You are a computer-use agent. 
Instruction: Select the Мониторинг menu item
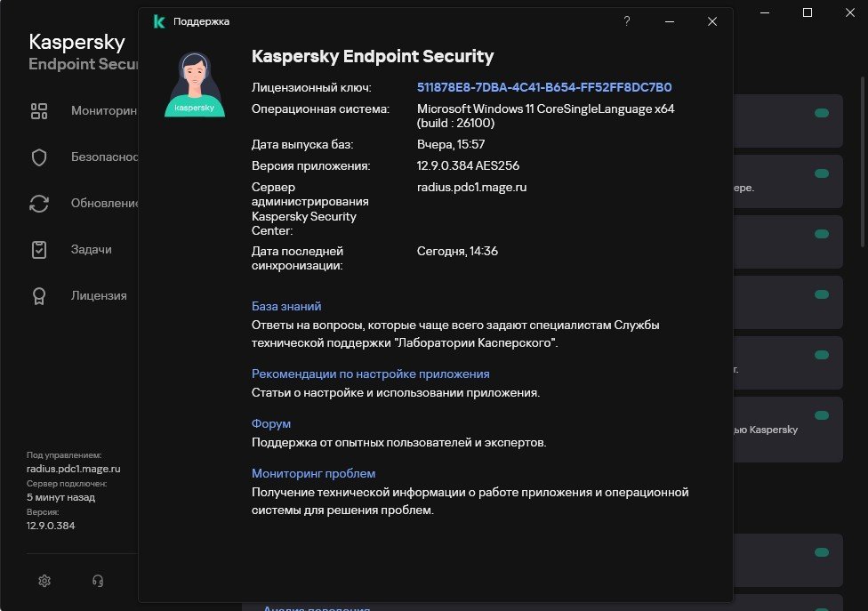104,110
